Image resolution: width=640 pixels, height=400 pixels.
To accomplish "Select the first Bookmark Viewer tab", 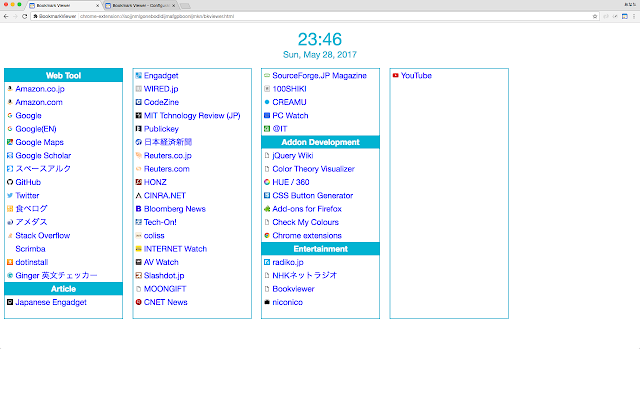I will 64,6.
